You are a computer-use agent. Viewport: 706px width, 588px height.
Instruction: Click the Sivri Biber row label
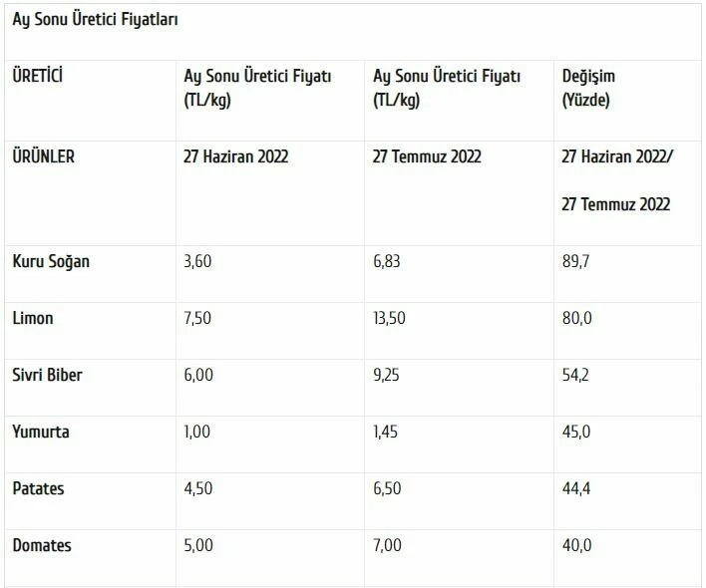(47, 376)
